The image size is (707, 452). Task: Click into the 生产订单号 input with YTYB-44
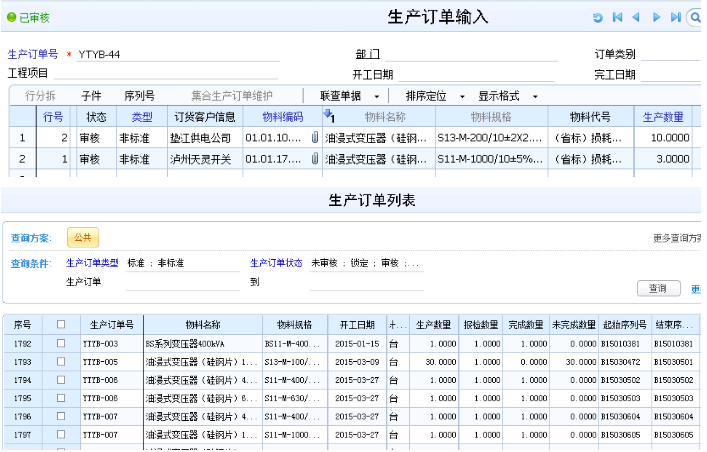[x=178, y=55]
